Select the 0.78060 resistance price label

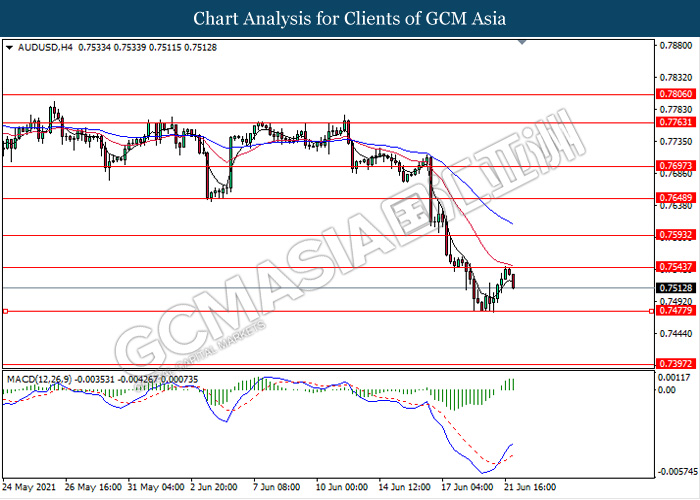(x=676, y=94)
